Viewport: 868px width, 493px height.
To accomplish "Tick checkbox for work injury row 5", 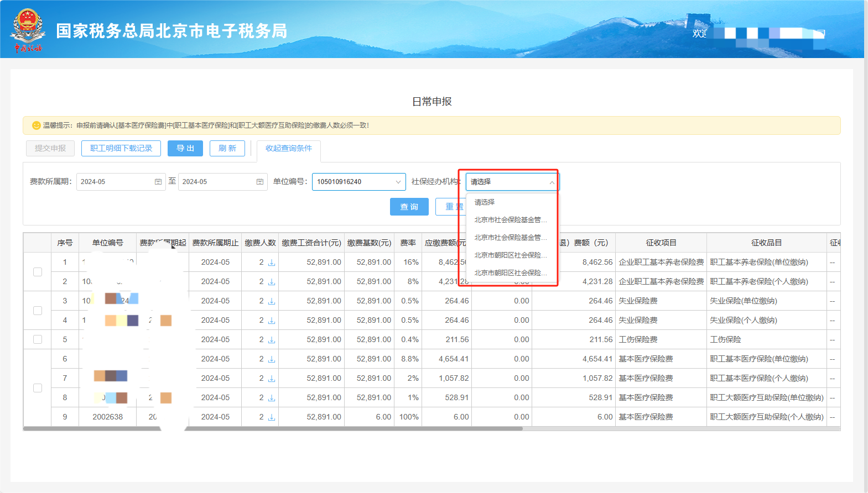I will (38, 339).
